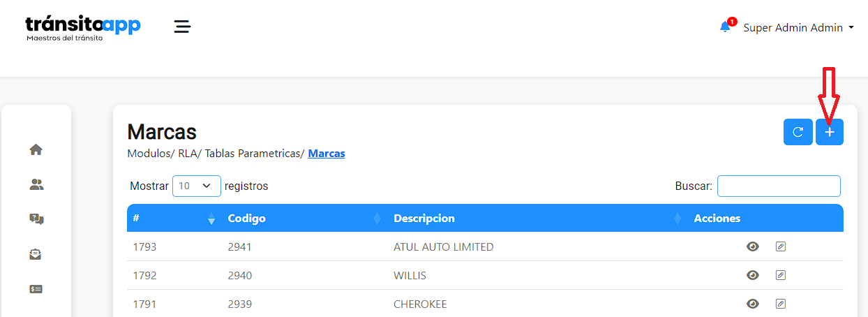Screen dimensions: 868x317
Task: Click the refresh table button
Action: [x=798, y=132]
